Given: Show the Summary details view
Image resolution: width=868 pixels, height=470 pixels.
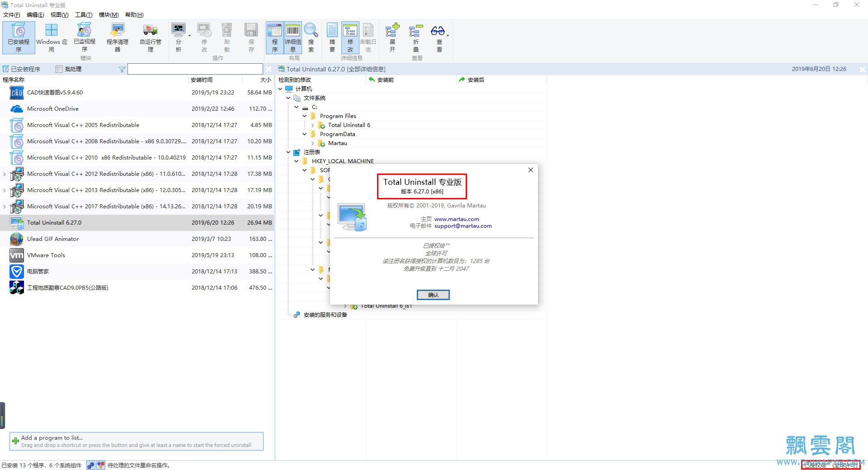Looking at the screenshot, I should coord(332,38).
